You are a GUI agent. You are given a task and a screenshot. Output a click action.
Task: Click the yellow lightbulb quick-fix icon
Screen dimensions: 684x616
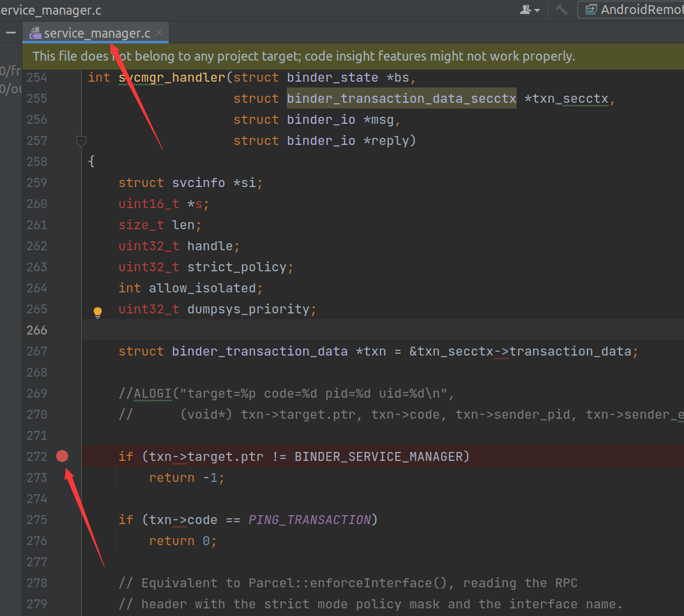point(98,312)
